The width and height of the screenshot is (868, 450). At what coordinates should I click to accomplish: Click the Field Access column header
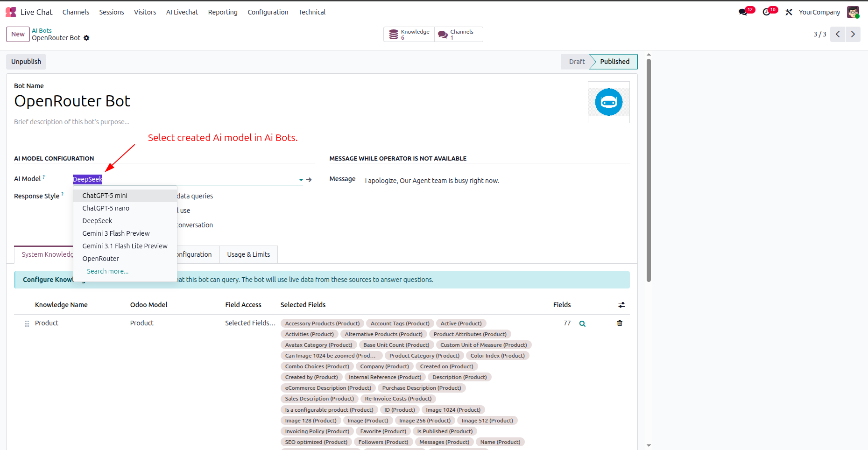pyautogui.click(x=243, y=305)
